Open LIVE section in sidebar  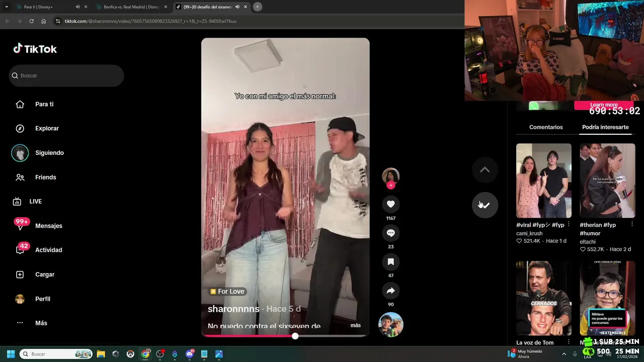[35, 201]
